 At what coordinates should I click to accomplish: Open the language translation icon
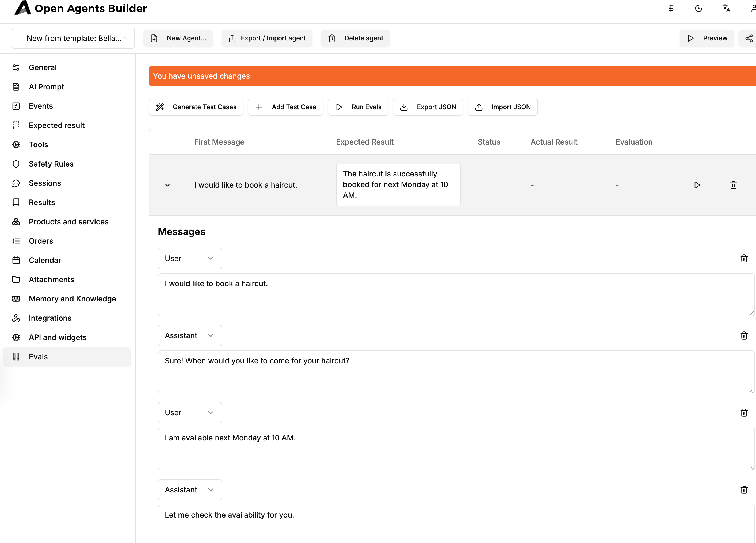coord(727,8)
